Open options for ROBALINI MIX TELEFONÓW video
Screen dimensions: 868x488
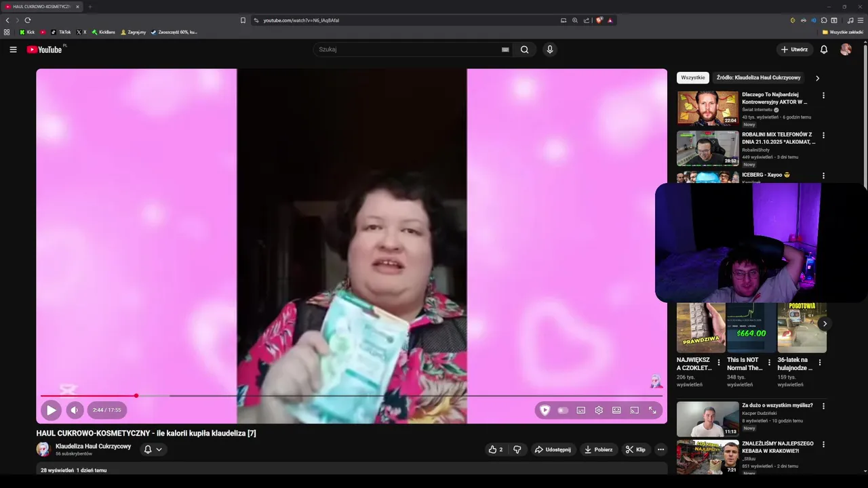point(823,136)
